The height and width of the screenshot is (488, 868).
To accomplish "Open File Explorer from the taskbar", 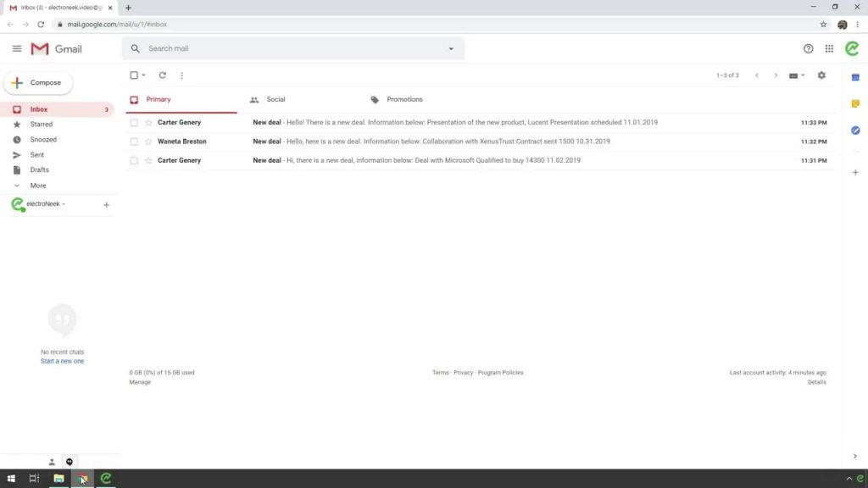I will 58,479.
